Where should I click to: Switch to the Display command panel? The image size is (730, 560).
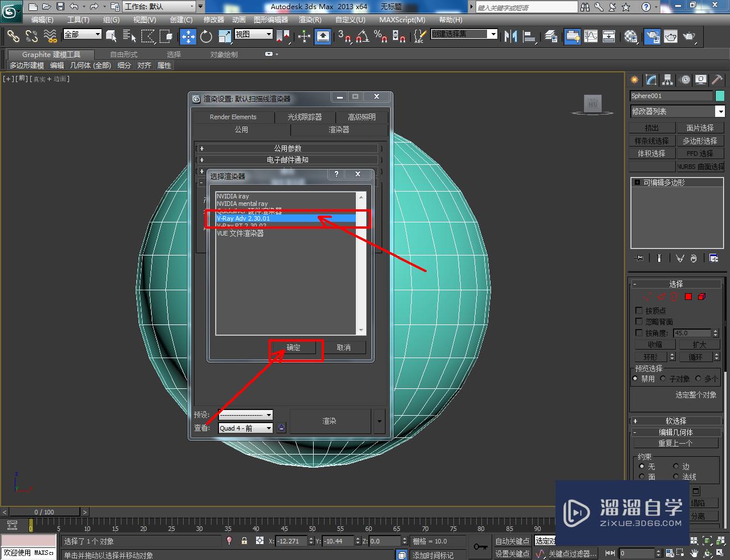701,80
